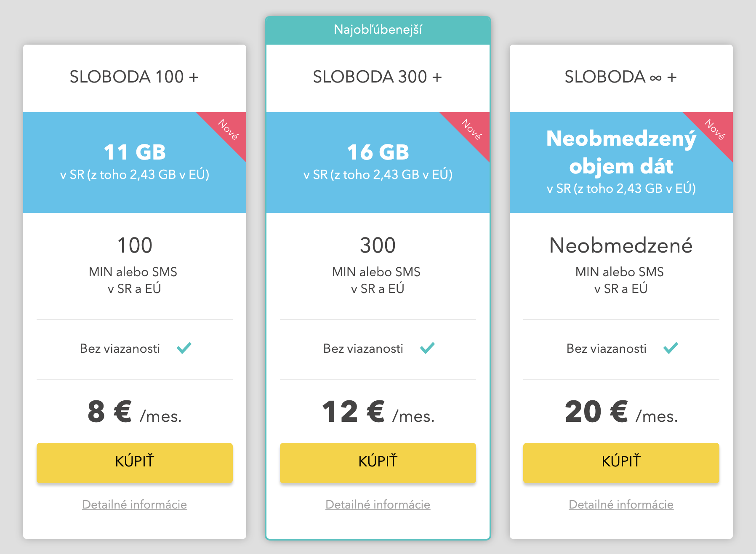
Task: Click the checkmark beside Bez viazanosti in 8 € plan
Action: [184, 348]
